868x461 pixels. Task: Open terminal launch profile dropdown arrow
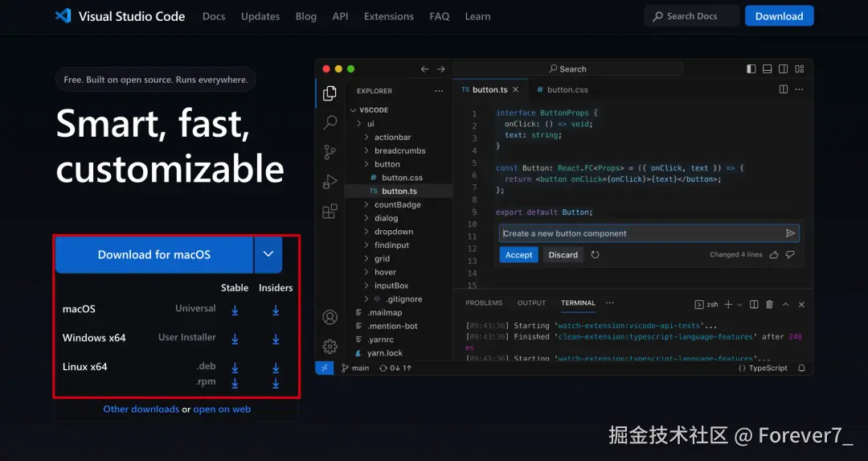(x=740, y=304)
